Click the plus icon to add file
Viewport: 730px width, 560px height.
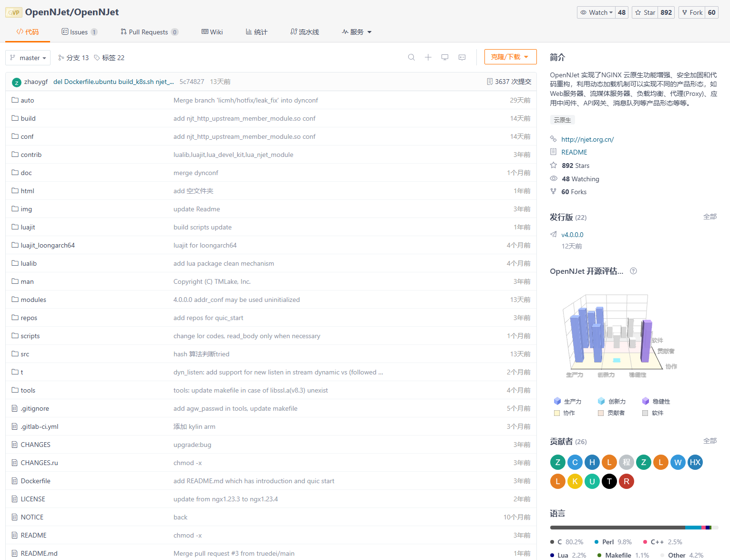[428, 57]
